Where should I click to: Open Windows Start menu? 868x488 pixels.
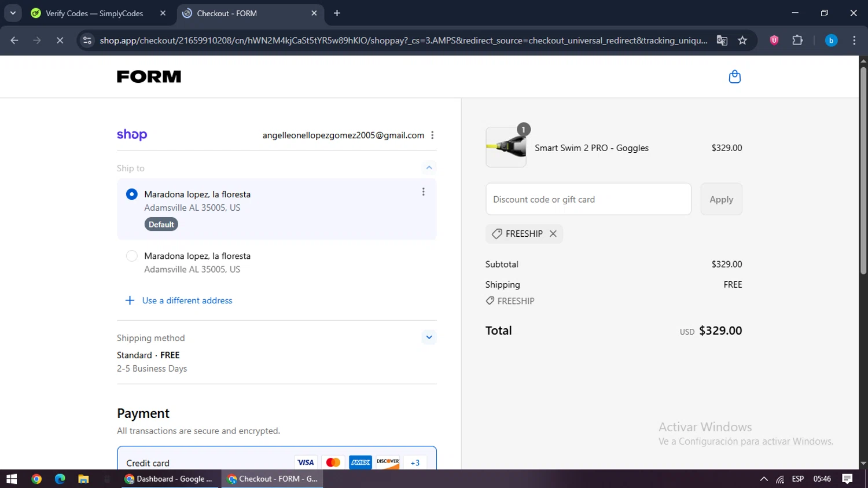(x=12, y=479)
